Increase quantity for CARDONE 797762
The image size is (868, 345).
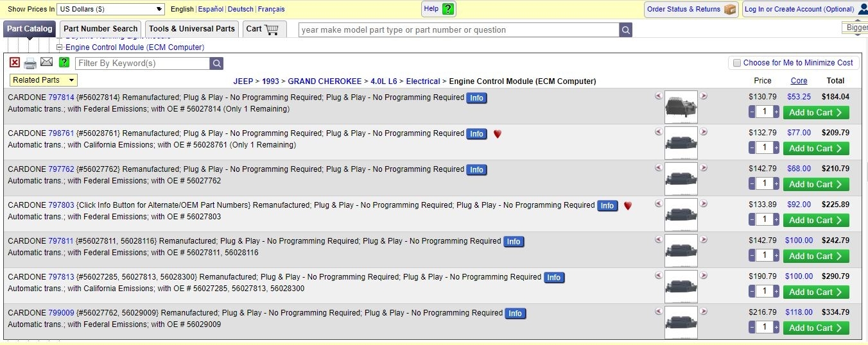pos(776,184)
